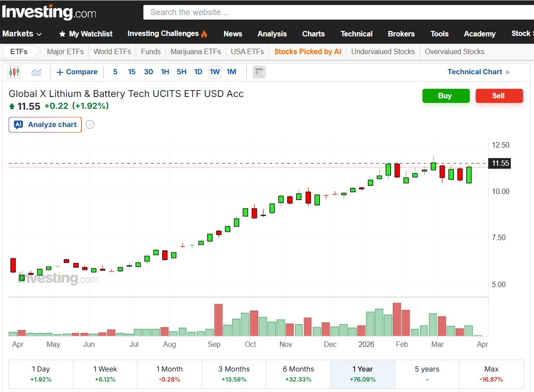The width and height of the screenshot is (534, 392).
Task: Switch to area chart type icon
Action: pyautogui.click(x=36, y=72)
